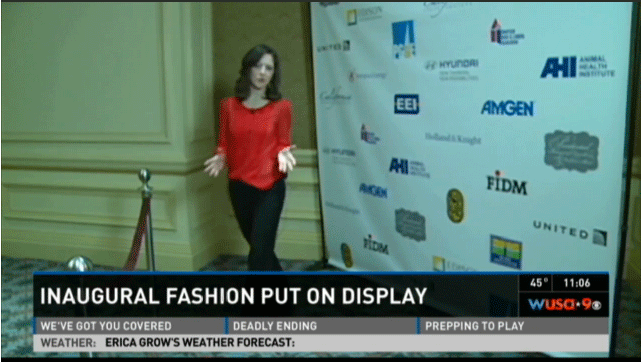Click the Weather label in ticker
This screenshot has width=641, height=362.
[68, 342]
